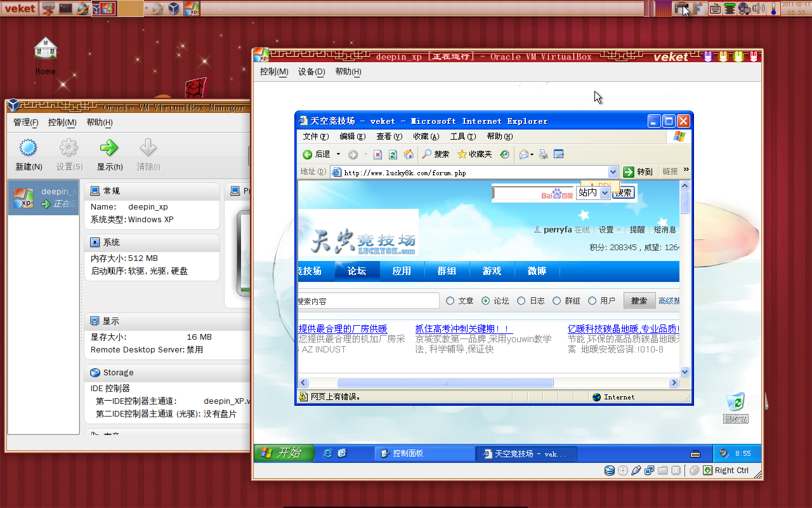Click Show (显示) green arrow in VirtualBox Manager
812x508 pixels.
coord(109,156)
